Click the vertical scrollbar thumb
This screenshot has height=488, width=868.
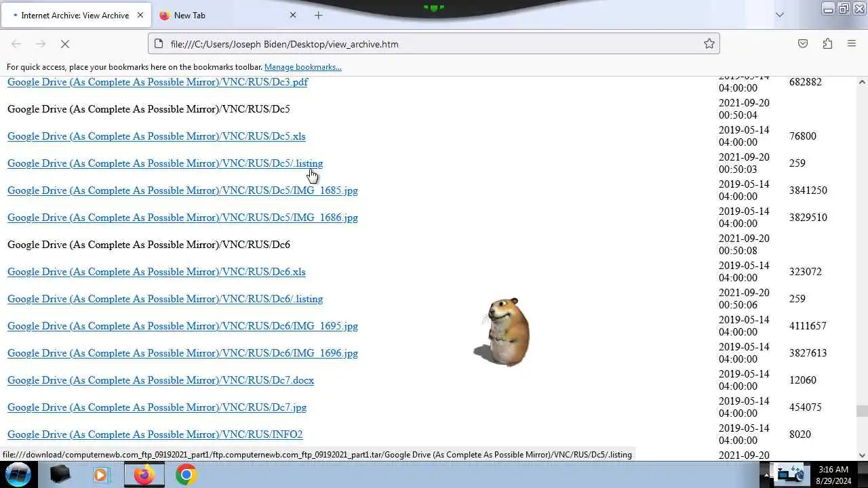862,411
